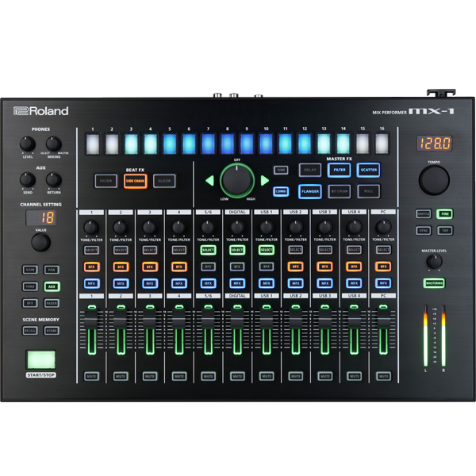
Task: Click the blue COMBI button
Action: 281,191
